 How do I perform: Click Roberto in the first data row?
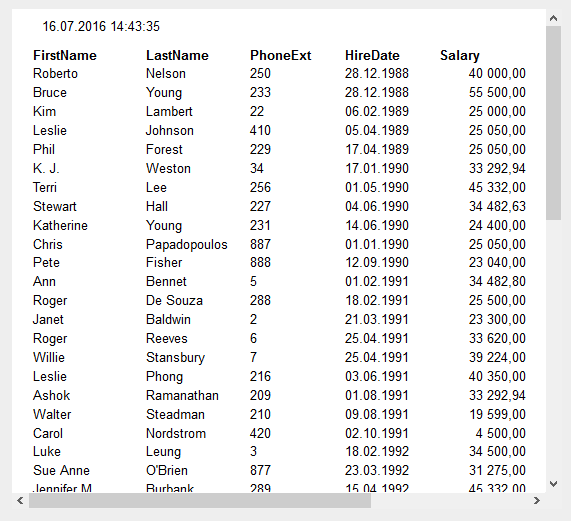pyautogui.click(x=55, y=74)
